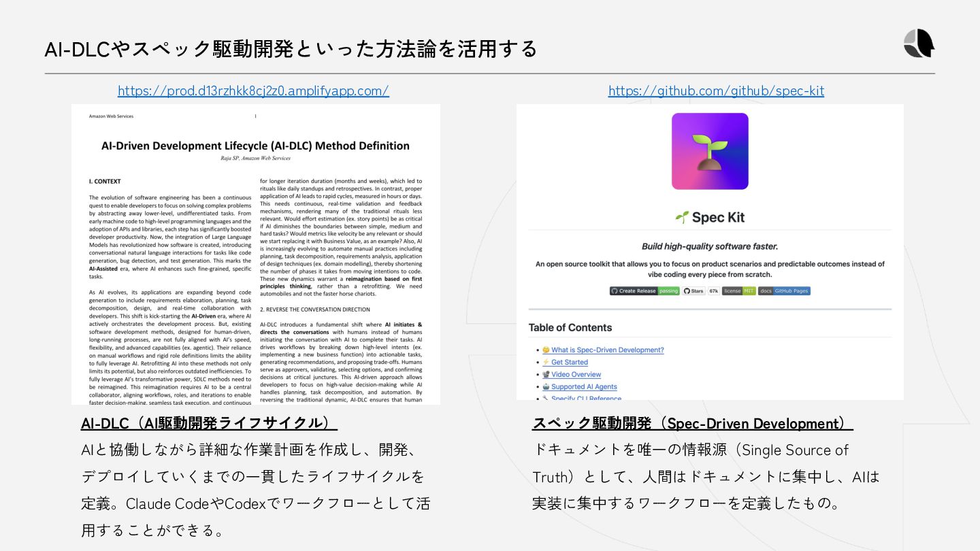Click the slide title 'AI-DLCやスペック駆動開発といった方法論を活用する'
The width and height of the screenshot is (980, 551).
coord(291,49)
